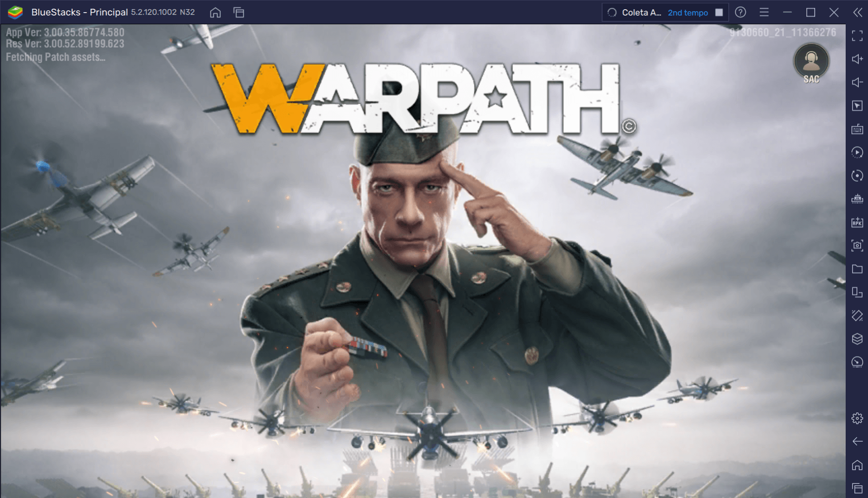Take a screenshot with camera icon
This screenshot has height=498, width=868.
[857, 245]
